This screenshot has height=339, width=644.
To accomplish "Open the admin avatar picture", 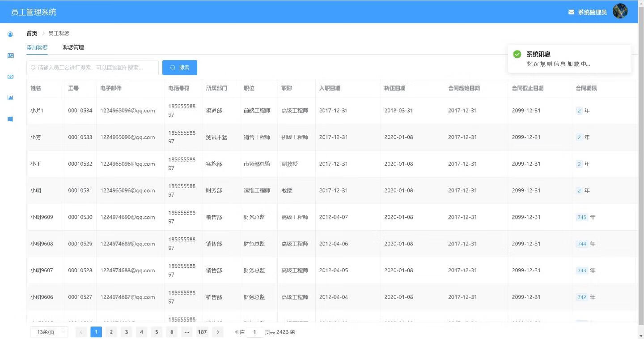I will 620,11.
